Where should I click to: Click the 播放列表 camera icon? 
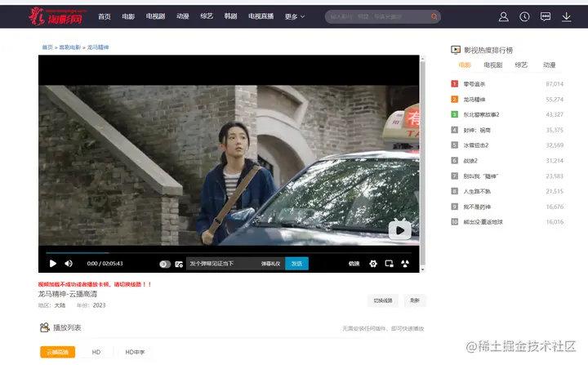[x=45, y=327]
